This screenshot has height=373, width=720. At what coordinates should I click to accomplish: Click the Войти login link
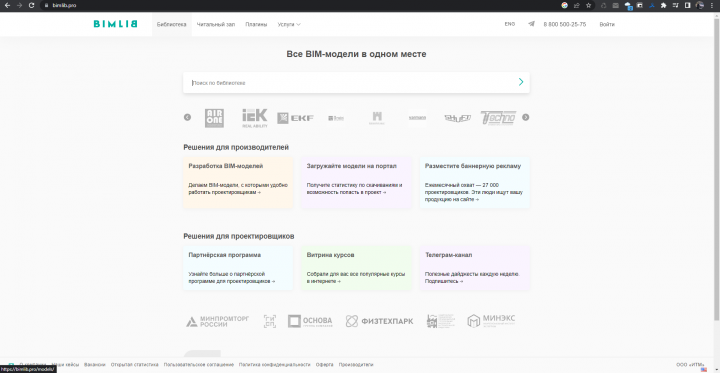607,24
